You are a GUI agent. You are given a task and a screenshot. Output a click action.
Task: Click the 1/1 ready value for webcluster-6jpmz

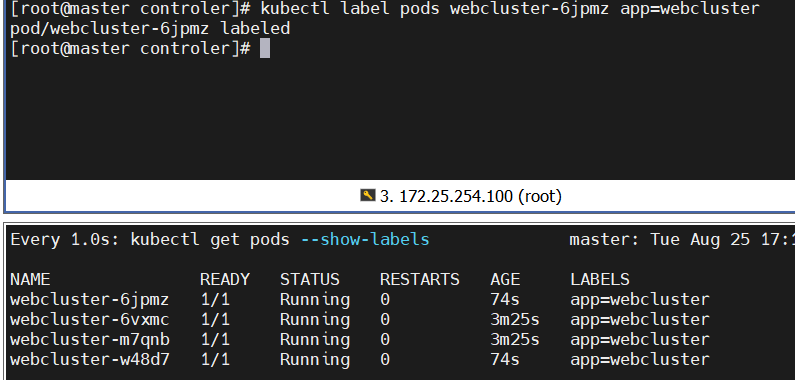pos(215,299)
